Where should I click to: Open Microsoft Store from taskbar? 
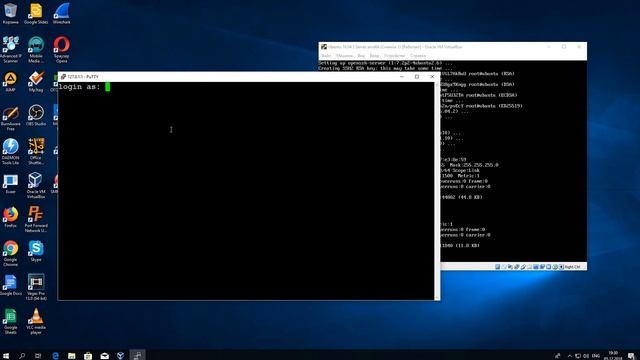pyautogui.click(x=88, y=356)
